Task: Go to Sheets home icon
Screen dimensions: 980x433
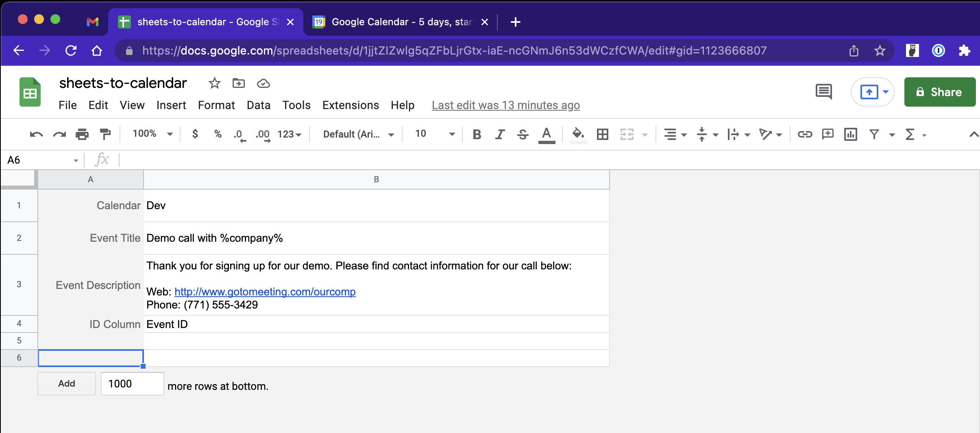Action: click(30, 92)
